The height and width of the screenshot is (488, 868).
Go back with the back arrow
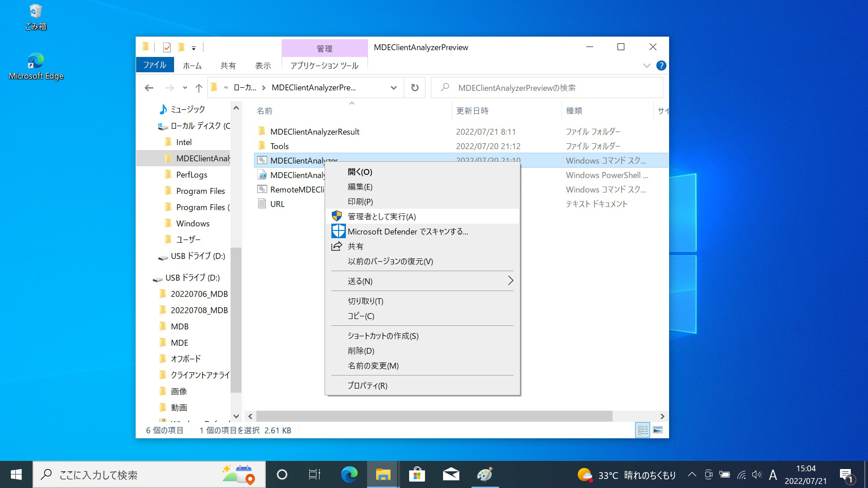[149, 88]
